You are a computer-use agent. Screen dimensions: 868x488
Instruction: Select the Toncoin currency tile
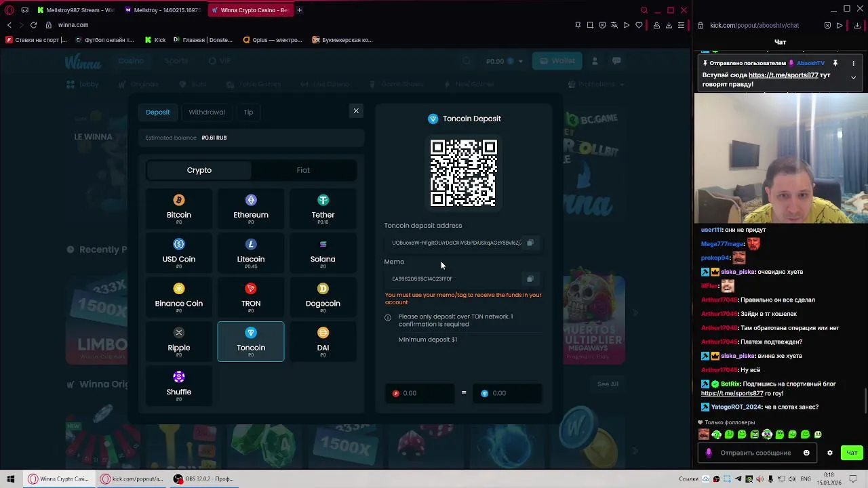coord(251,342)
